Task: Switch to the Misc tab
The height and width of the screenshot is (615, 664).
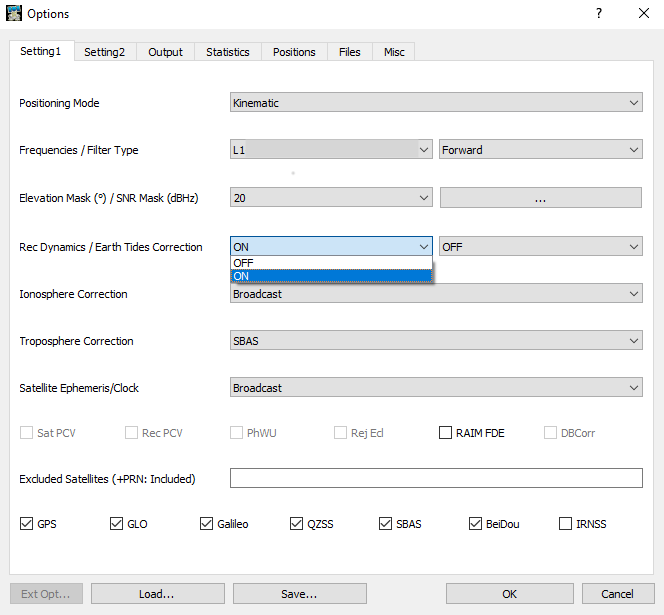Action: pos(394,52)
